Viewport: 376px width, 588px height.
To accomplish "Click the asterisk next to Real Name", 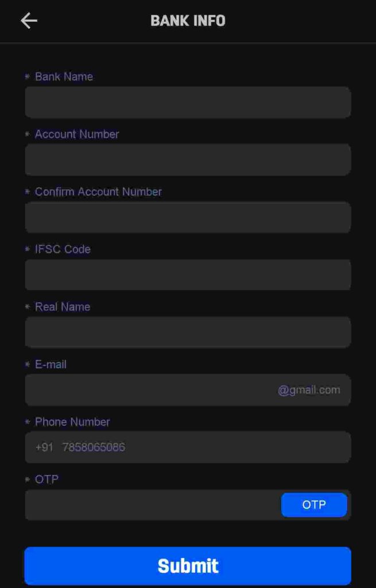I will [x=26, y=307].
